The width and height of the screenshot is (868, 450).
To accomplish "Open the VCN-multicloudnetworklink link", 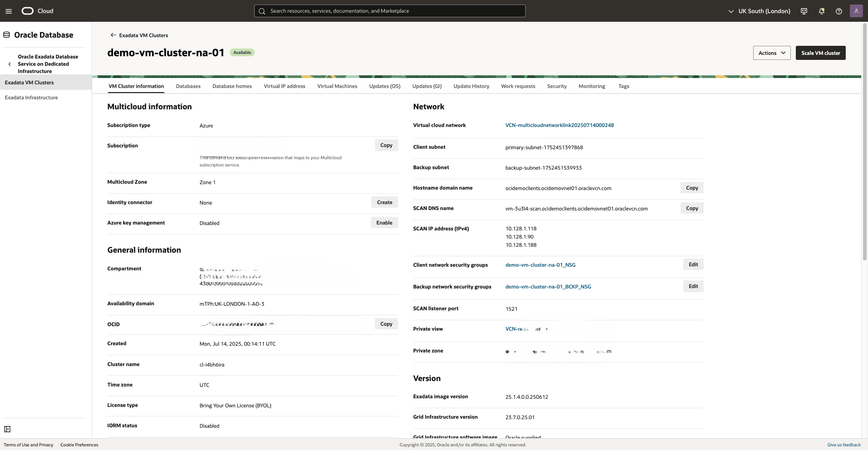I will click(x=559, y=125).
